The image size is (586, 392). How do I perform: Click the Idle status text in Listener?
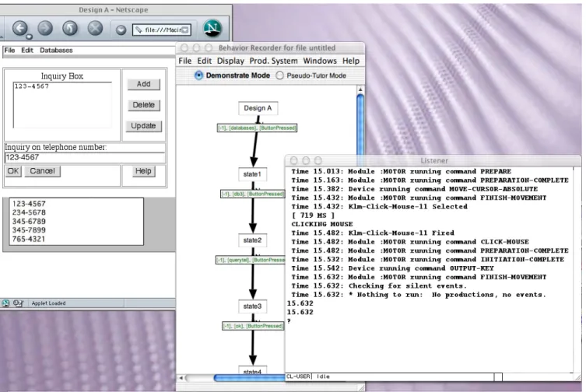pyautogui.click(x=323, y=376)
